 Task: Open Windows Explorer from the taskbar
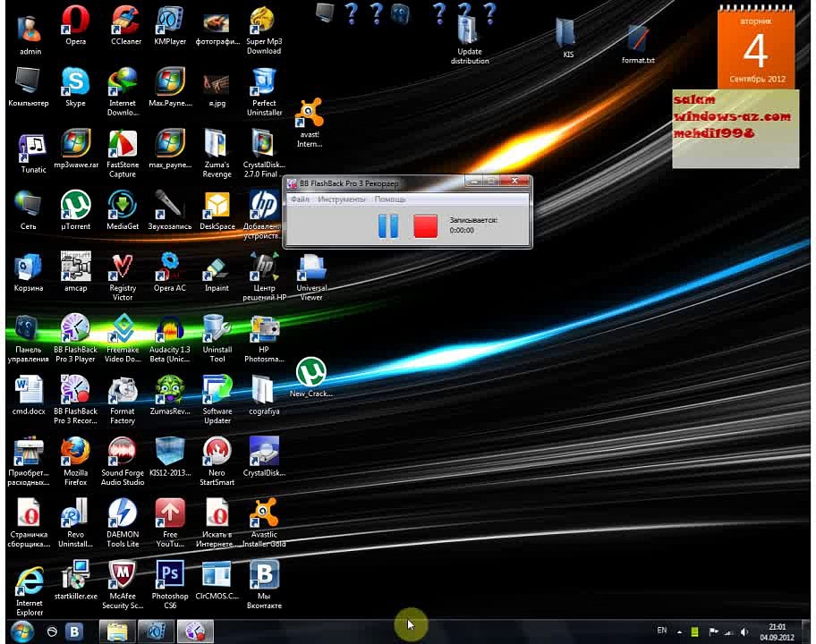117,631
